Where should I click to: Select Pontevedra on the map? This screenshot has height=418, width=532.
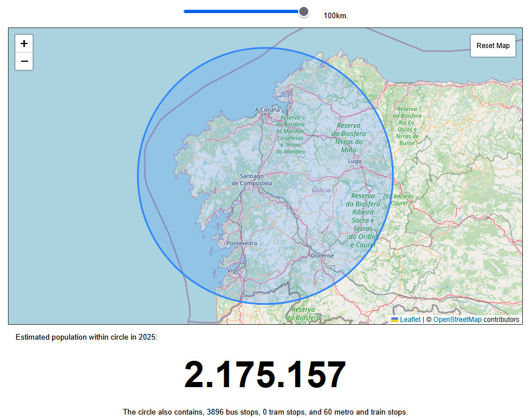coord(242,243)
